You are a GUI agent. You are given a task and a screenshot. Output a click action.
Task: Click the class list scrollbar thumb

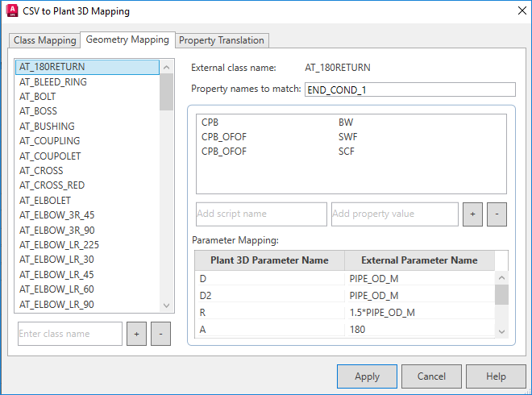coord(166,92)
